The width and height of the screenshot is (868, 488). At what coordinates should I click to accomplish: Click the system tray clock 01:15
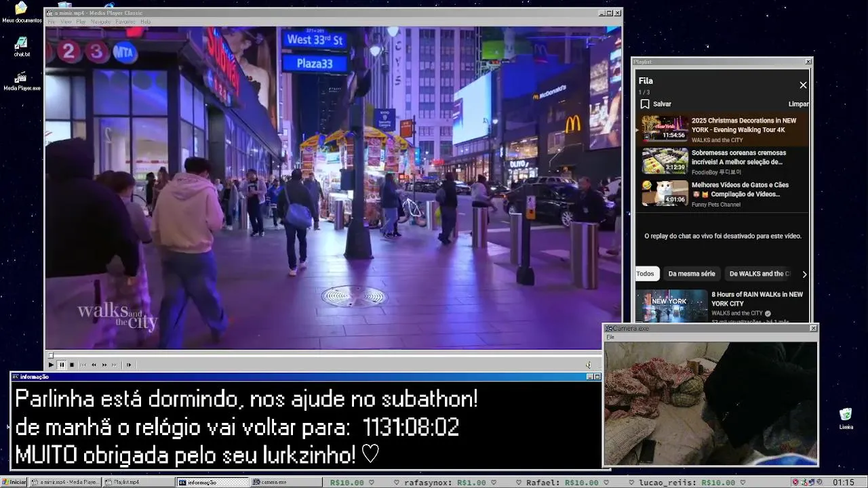coord(844,483)
